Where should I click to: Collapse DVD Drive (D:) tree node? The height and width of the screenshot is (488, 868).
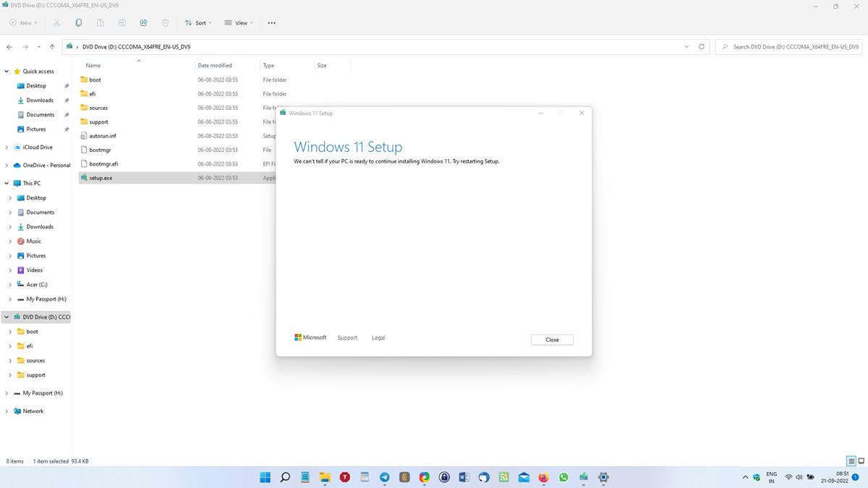[7, 317]
